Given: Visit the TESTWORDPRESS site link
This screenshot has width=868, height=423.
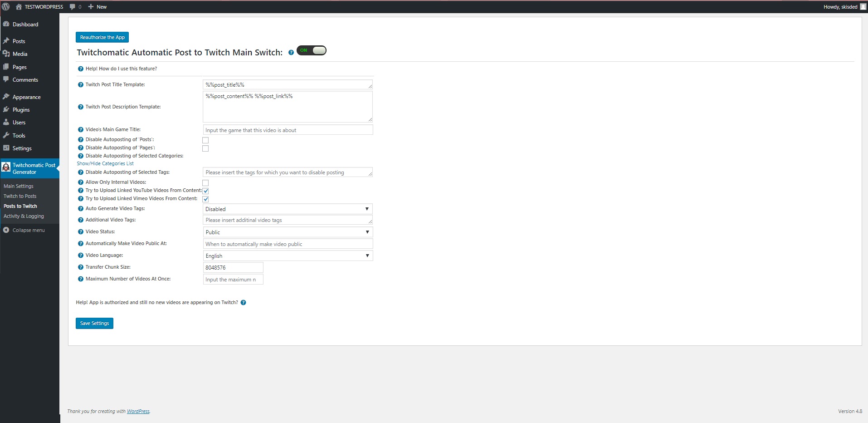Looking at the screenshot, I should (x=39, y=7).
